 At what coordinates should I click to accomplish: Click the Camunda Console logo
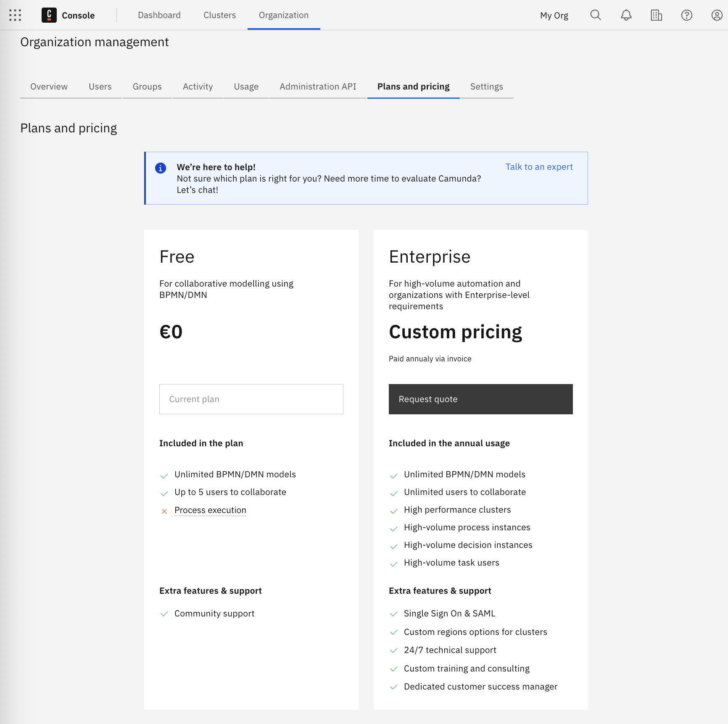pos(49,15)
